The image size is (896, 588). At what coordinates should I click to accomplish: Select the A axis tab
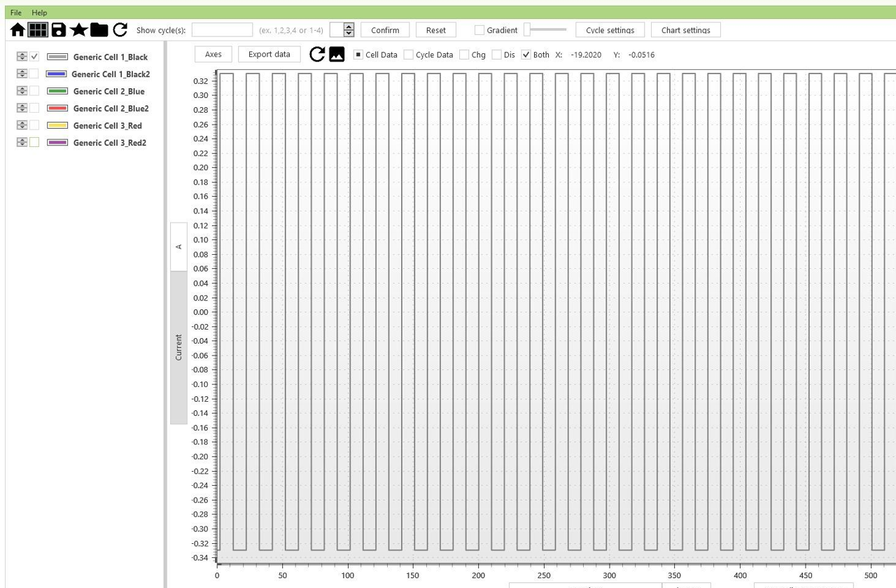(x=178, y=246)
